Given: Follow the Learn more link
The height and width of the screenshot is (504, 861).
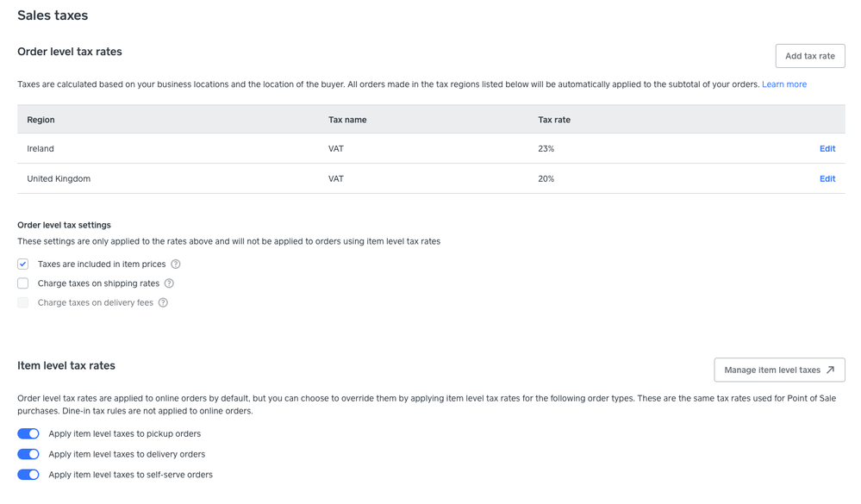Looking at the screenshot, I should 783,84.
